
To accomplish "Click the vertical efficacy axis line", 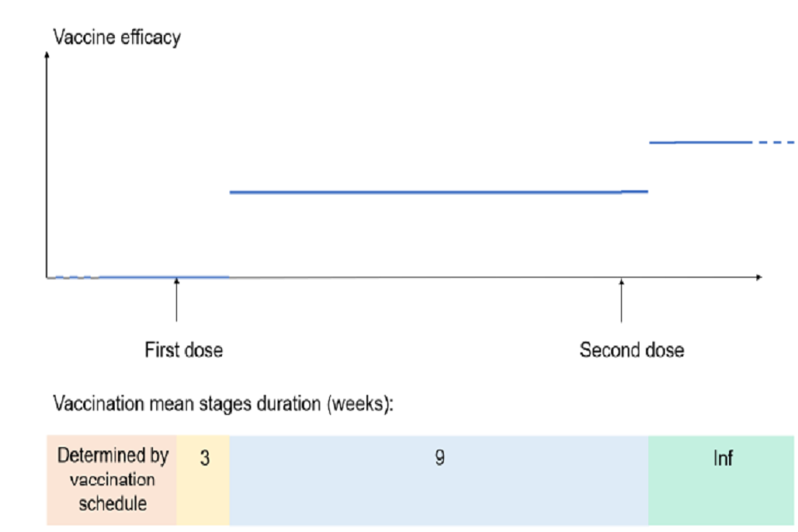I will [x=47, y=166].
